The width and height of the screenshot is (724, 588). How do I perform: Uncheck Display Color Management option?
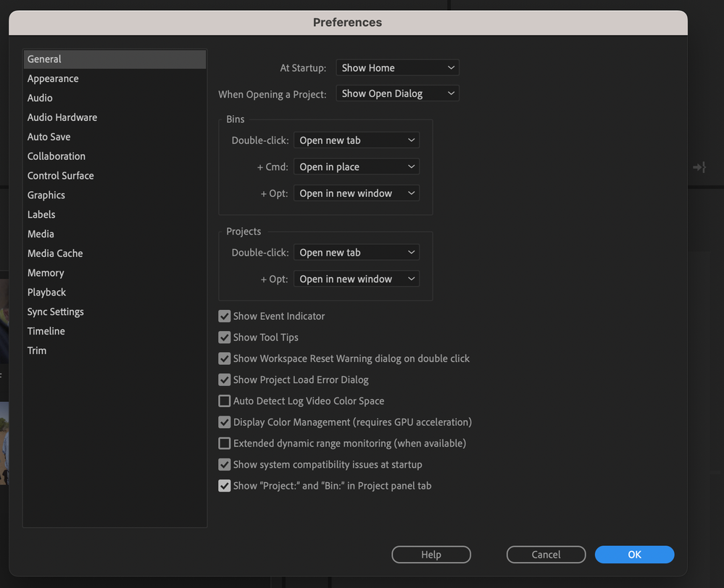pyautogui.click(x=225, y=422)
